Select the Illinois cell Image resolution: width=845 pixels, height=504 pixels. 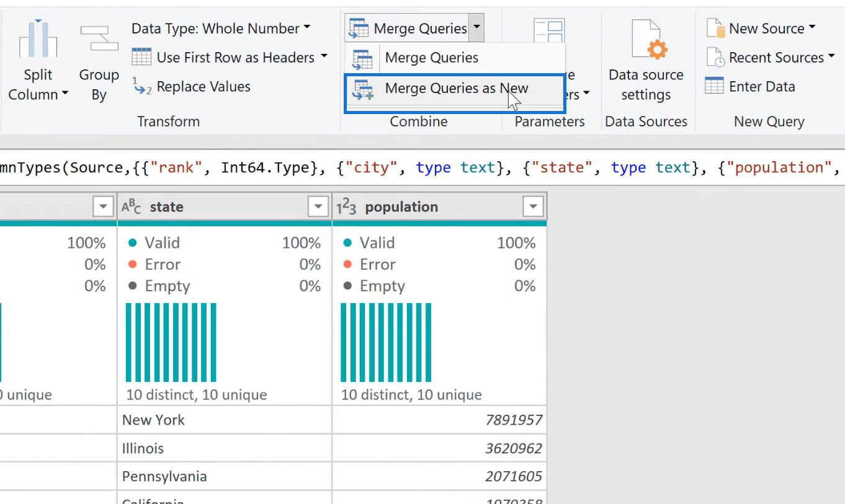point(224,448)
